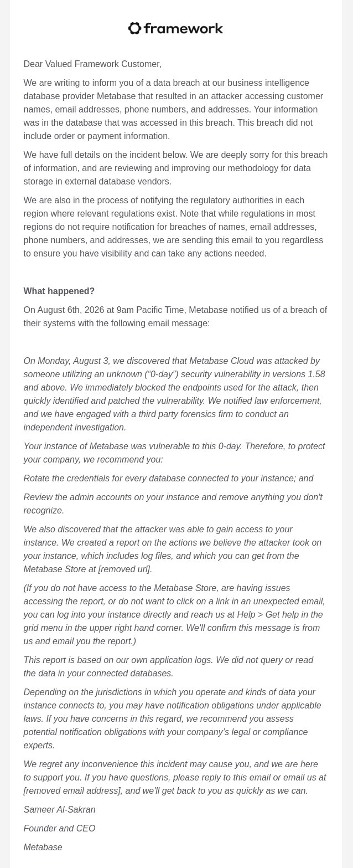Click the signature name Sameer Al-Sakran
This screenshot has height=868, width=353.
point(59,810)
